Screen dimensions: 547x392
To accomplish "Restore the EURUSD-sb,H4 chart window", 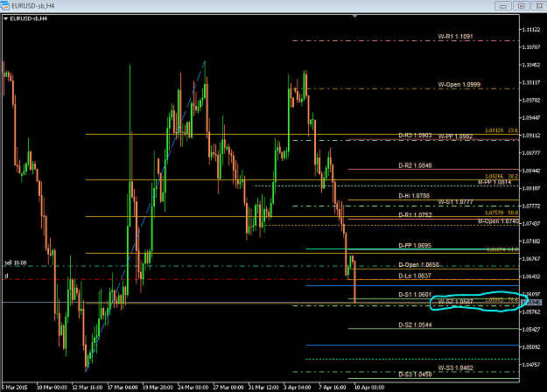I will 522,6.
